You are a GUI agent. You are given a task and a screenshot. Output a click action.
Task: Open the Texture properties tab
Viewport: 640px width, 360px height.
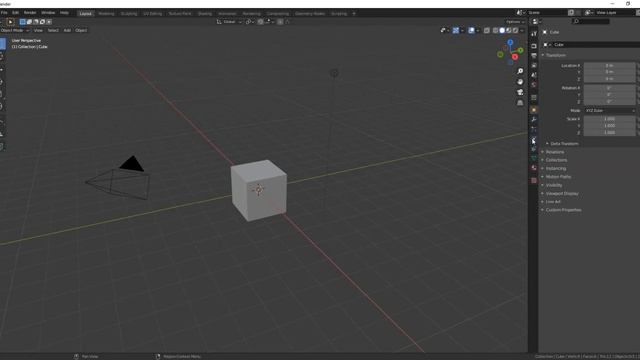(x=534, y=180)
